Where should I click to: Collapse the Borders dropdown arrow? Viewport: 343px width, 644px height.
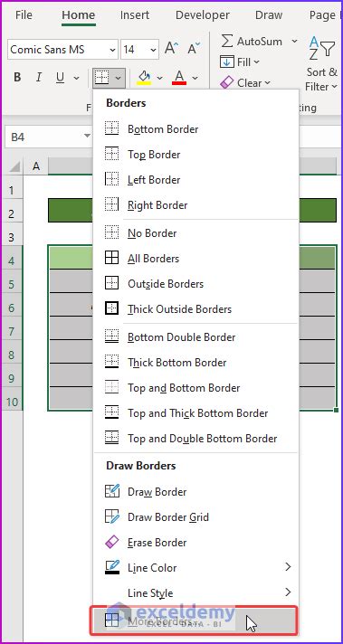[119, 78]
